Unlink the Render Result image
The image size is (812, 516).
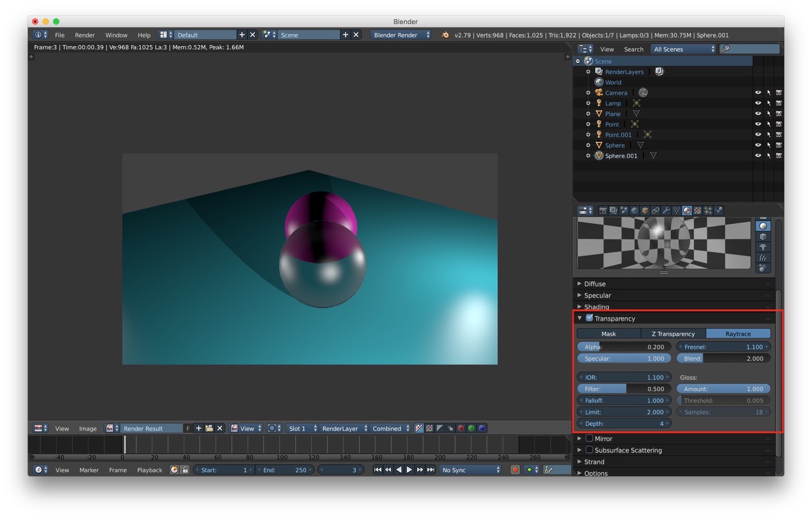coord(220,428)
